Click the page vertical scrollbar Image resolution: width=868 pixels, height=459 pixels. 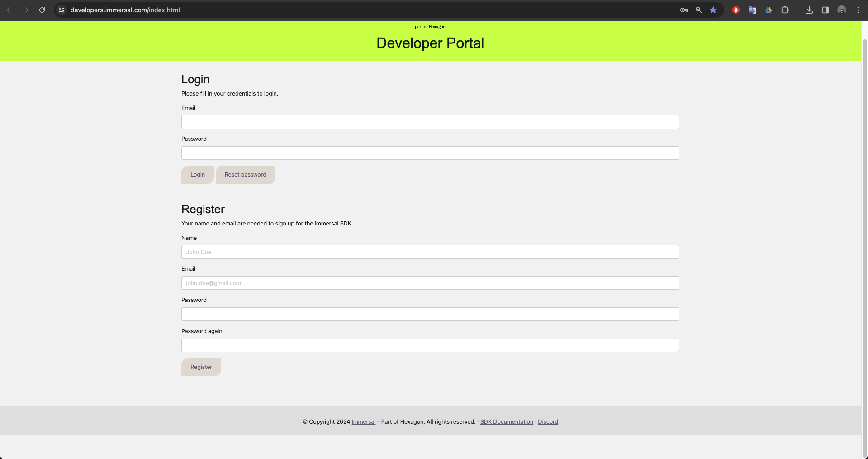(x=865, y=248)
